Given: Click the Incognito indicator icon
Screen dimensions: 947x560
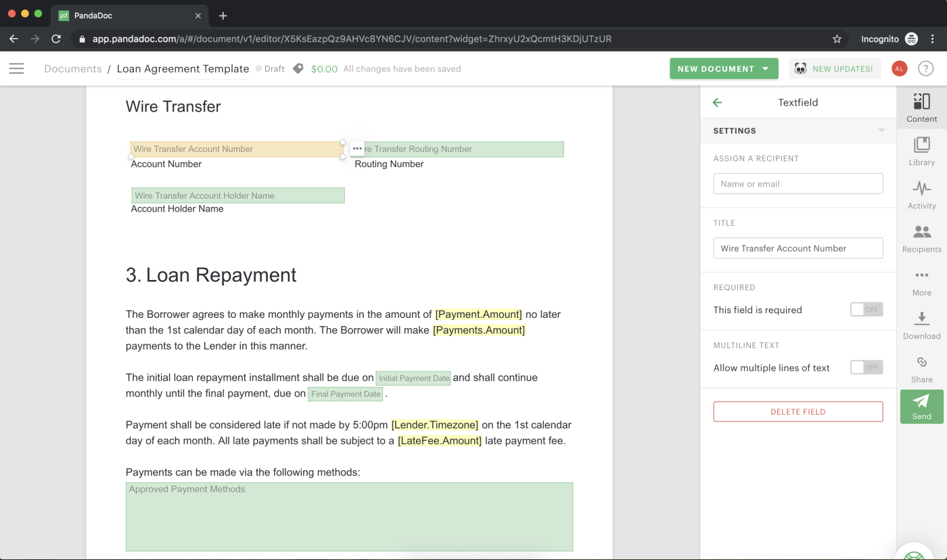Looking at the screenshot, I should tap(911, 39).
